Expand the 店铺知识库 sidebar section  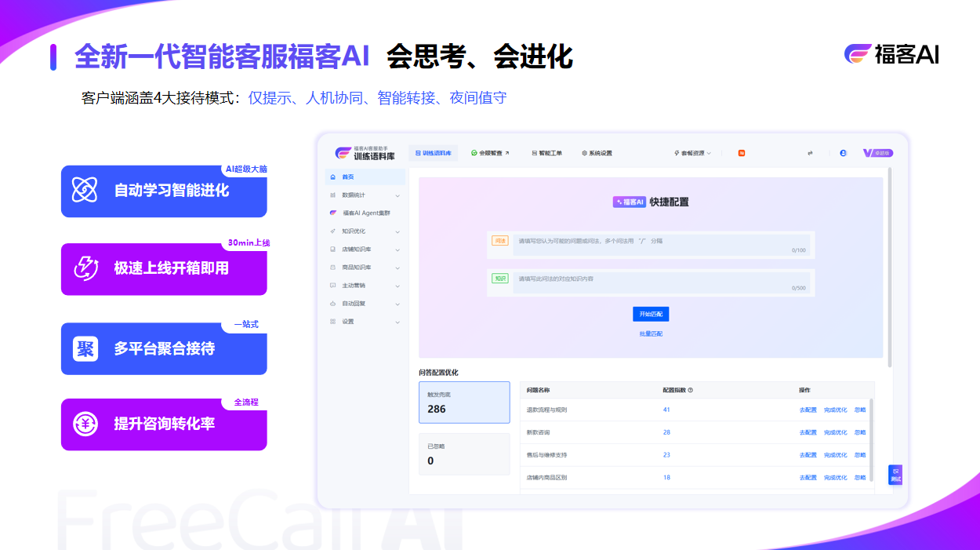(365, 250)
